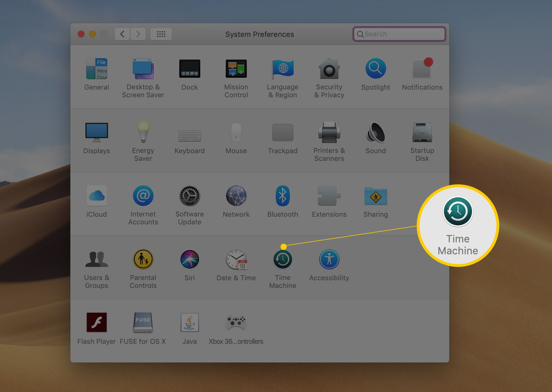Focus the Search field

click(399, 34)
